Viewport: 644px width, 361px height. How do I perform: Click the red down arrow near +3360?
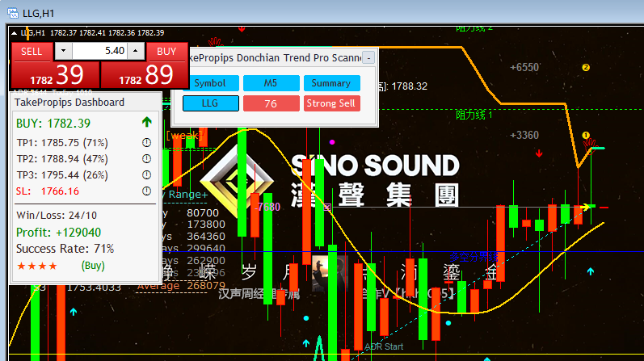539,153
